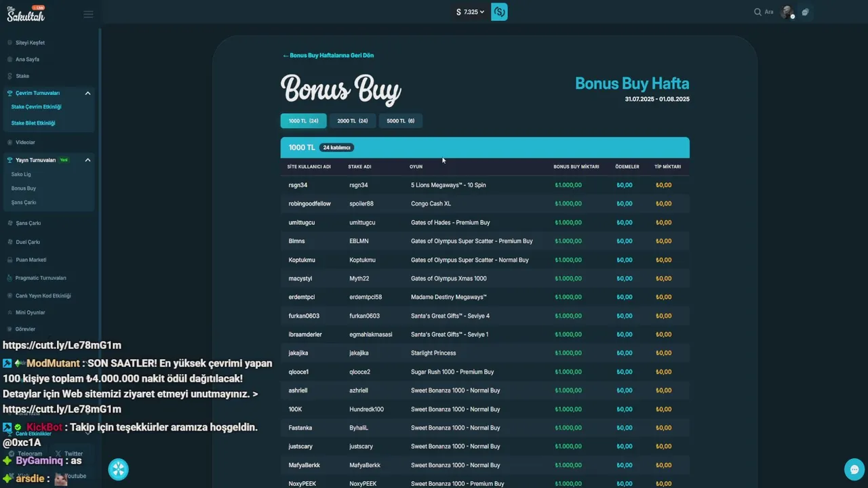Click username Fastanka
Screen dimensions: 868x488
[x=300, y=428]
